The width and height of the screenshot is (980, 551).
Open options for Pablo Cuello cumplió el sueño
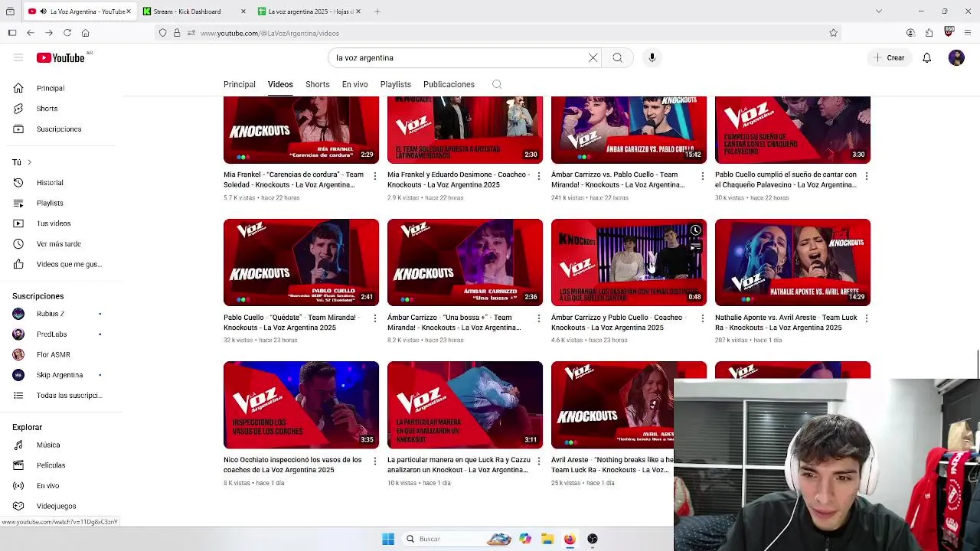[866, 176]
